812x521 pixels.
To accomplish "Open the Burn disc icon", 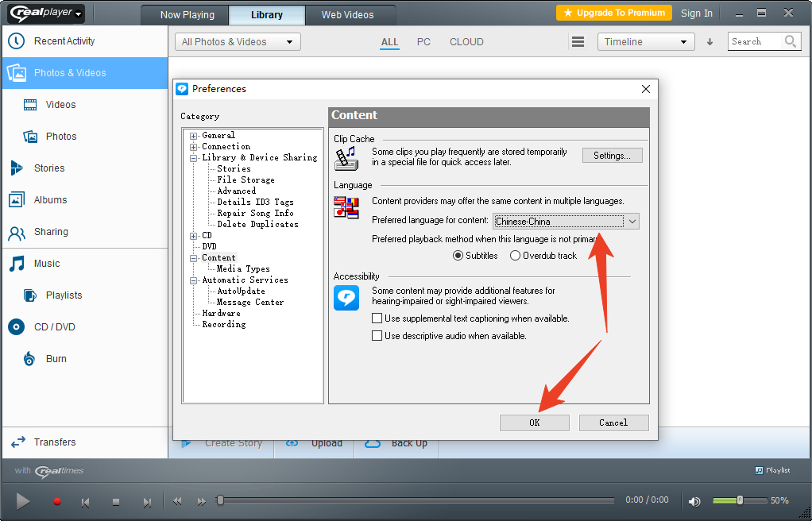I will [x=29, y=359].
